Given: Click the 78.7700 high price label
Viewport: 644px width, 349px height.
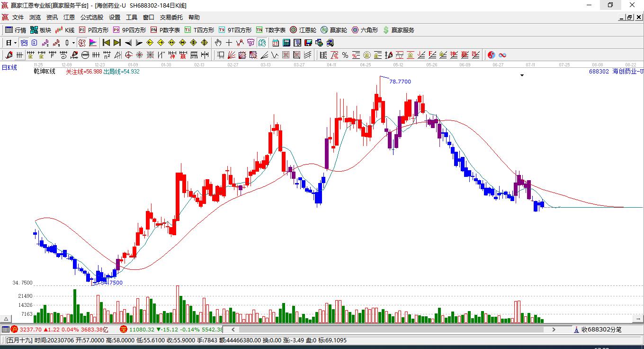Looking at the screenshot, I should [400, 82].
